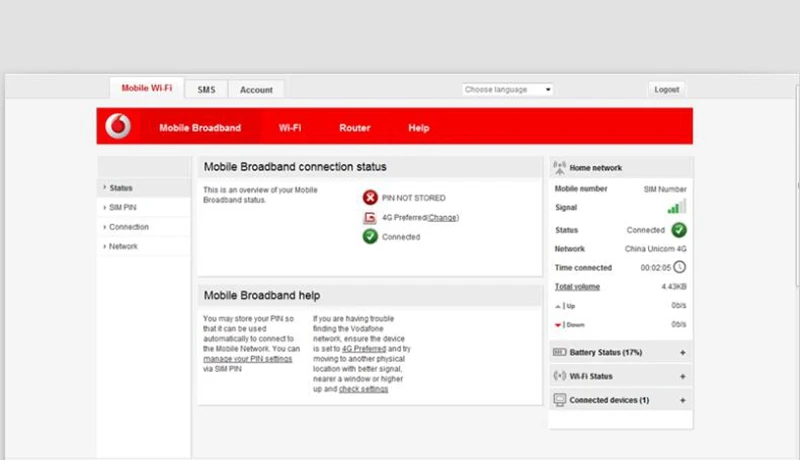The height and width of the screenshot is (460, 800).
Task: Click the battery icon in Battery Status row
Action: [560, 352]
